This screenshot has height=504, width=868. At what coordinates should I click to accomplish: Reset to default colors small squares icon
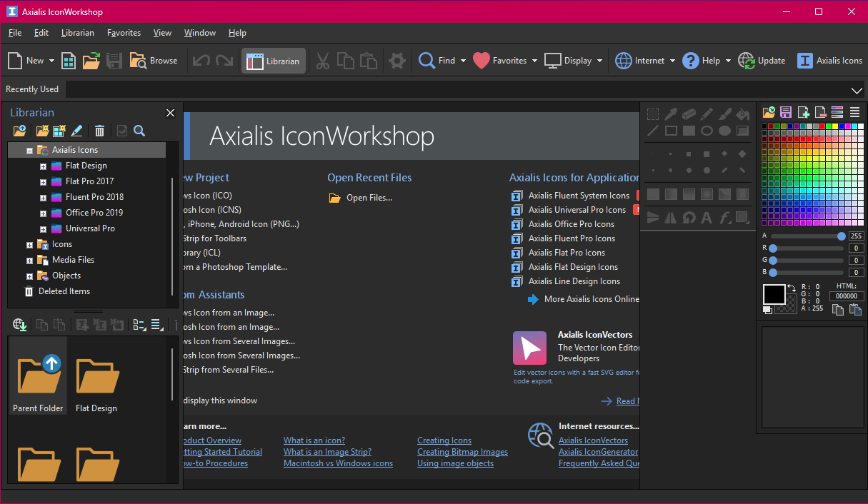pyautogui.click(x=767, y=309)
